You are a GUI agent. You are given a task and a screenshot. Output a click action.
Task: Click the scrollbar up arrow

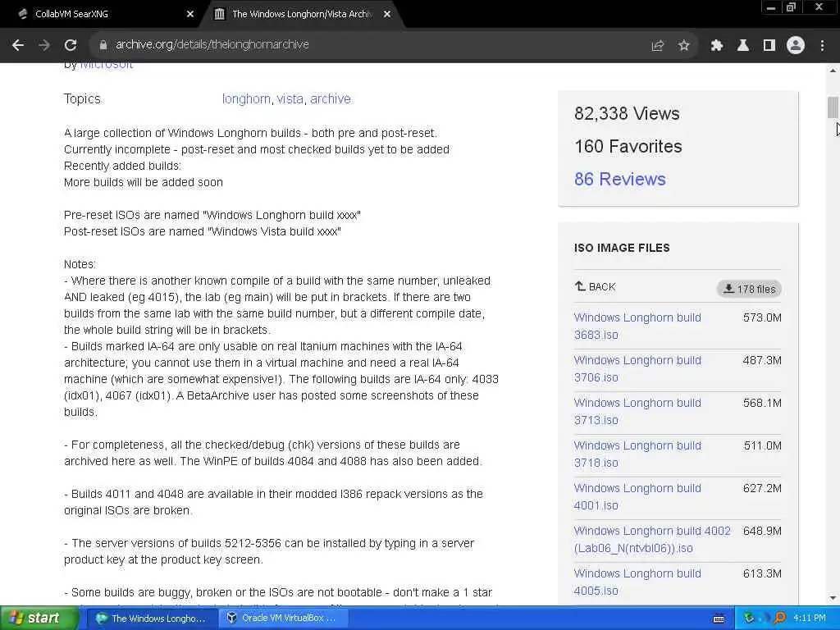(x=833, y=71)
